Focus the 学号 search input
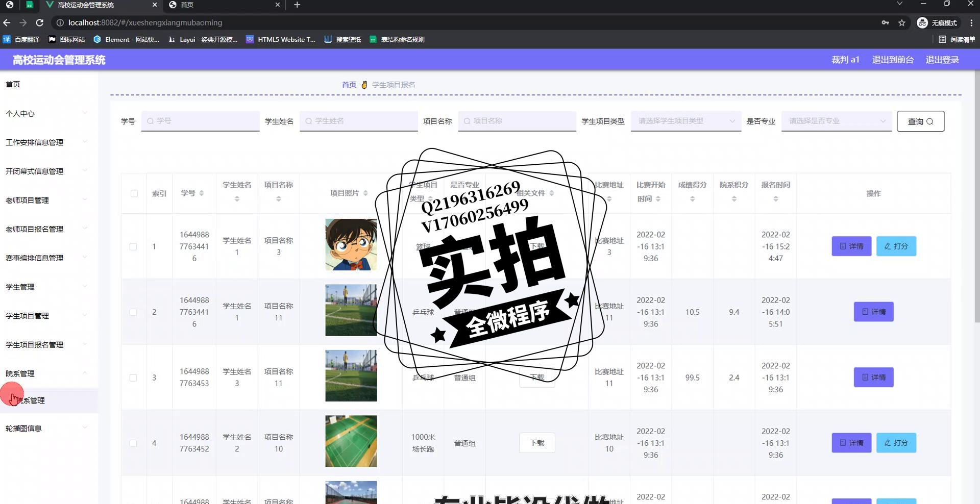 click(201, 121)
